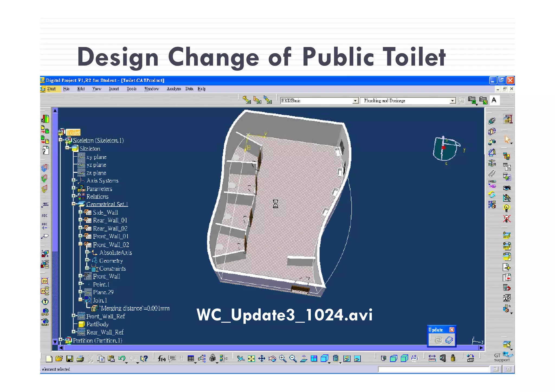555x392 pixels.
Task: Select the Pan four-arrow tool
Action: [x=262, y=359]
